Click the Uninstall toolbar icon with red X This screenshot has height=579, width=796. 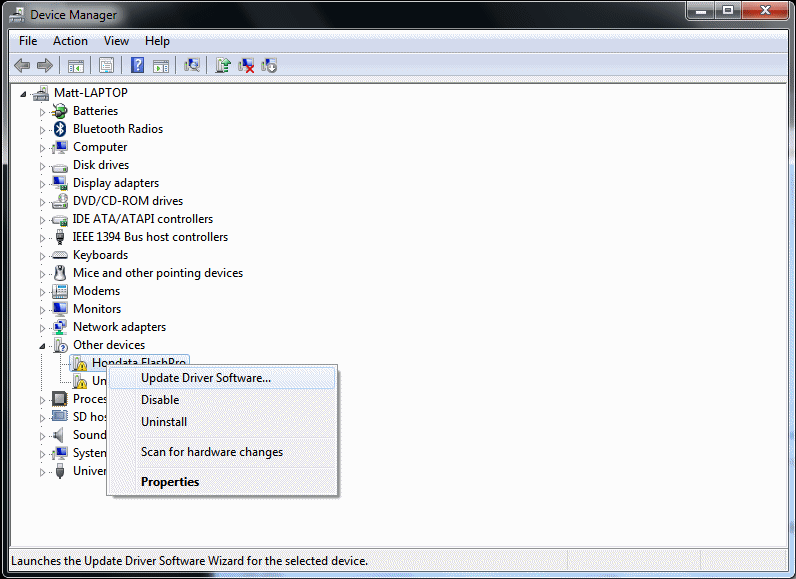[246, 65]
